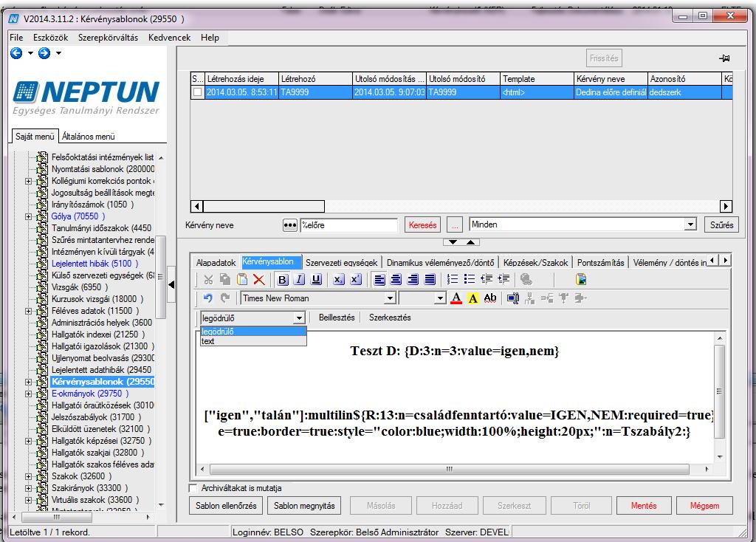Open the Kedvencek menu
756x542 pixels.
tap(169, 38)
